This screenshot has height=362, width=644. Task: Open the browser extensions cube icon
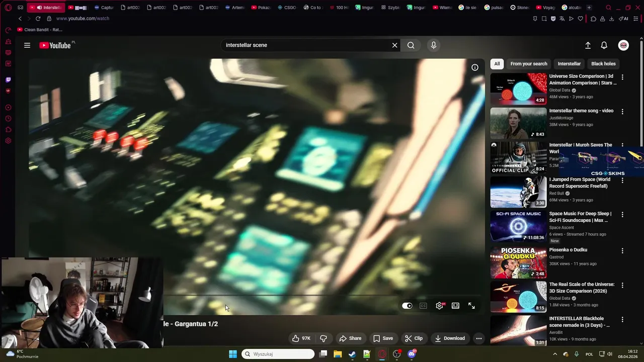(x=594, y=19)
